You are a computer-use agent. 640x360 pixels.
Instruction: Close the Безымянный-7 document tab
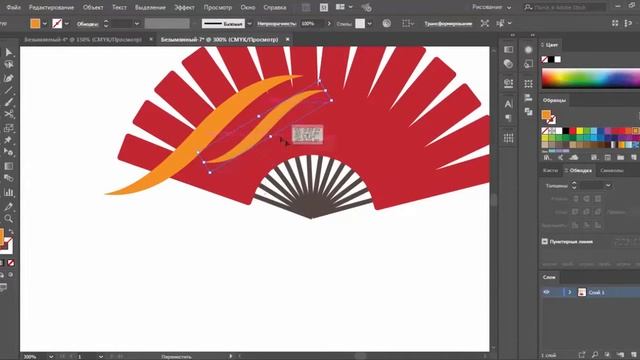coord(287,39)
